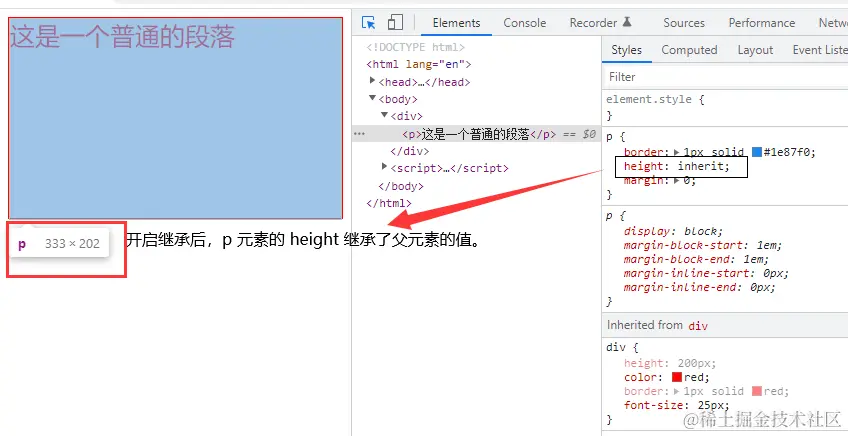The image size is (848, 436).
Task: Click the element.style rule block
Action: (x=725, y=107)
